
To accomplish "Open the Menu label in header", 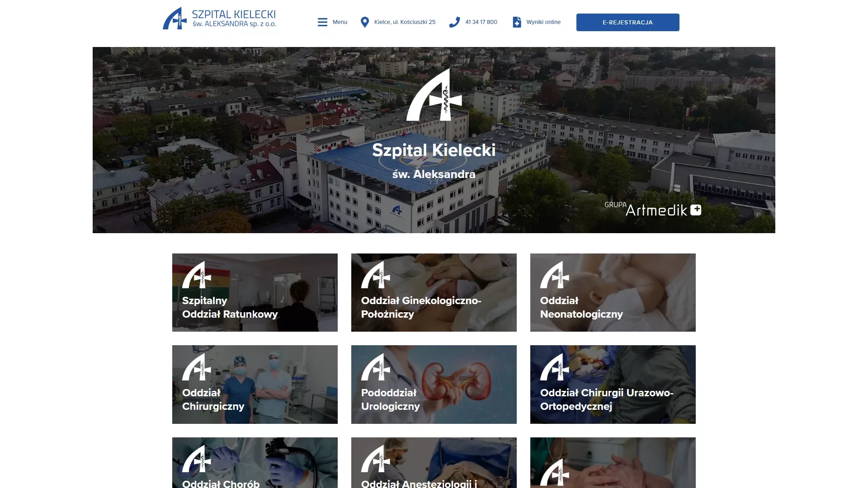I will coord(340,22).
